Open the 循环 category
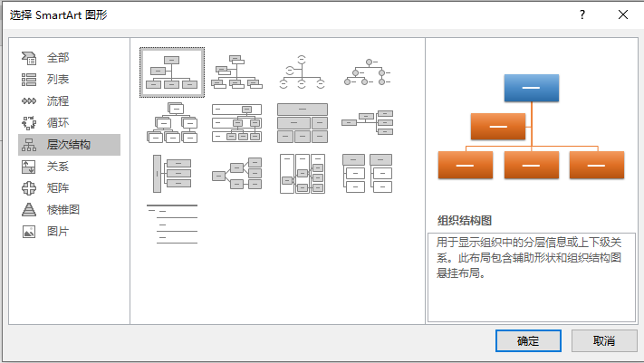The image size is (644, 363). [x=69, y=123]
